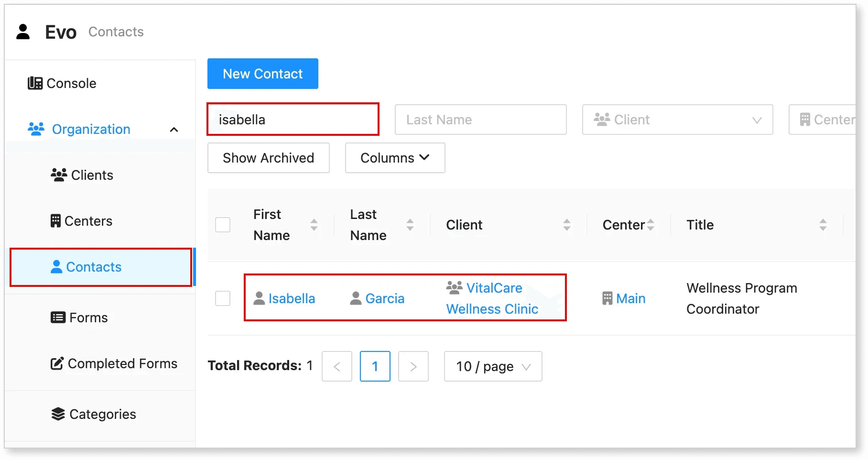Image resolution: width=868 pixels, height=460 pixels.
Task: Sort by Title column arrows
Action: (x=823, y=225)
